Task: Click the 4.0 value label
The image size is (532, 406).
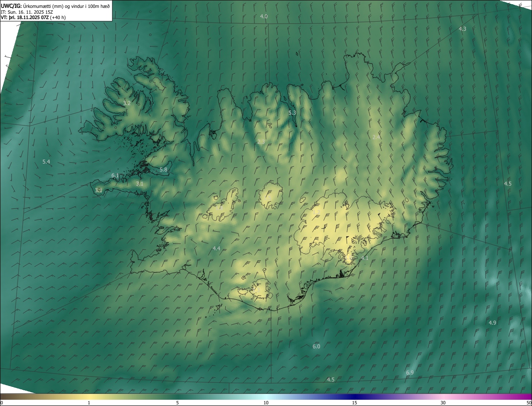Action: click(264, 16)
